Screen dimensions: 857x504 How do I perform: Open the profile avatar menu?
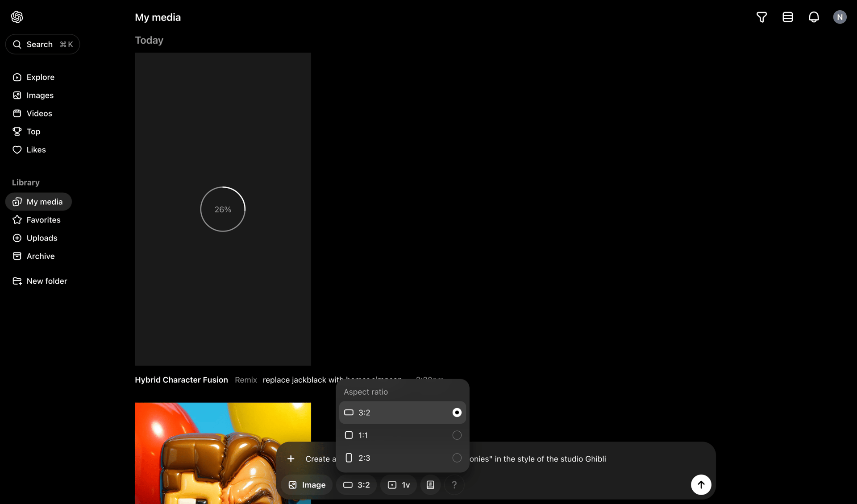[x=840, y=17]
